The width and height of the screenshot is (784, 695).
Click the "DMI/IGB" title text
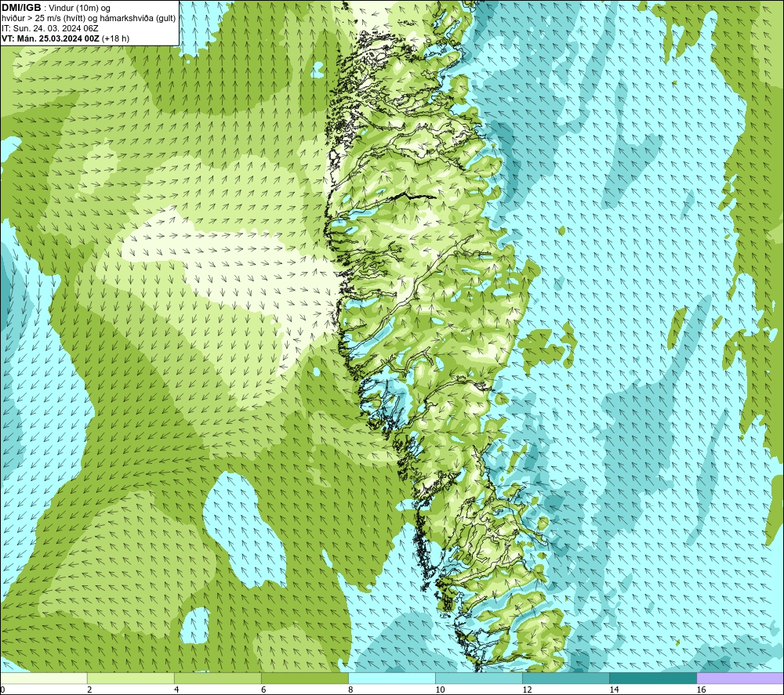tap(21, 8)
